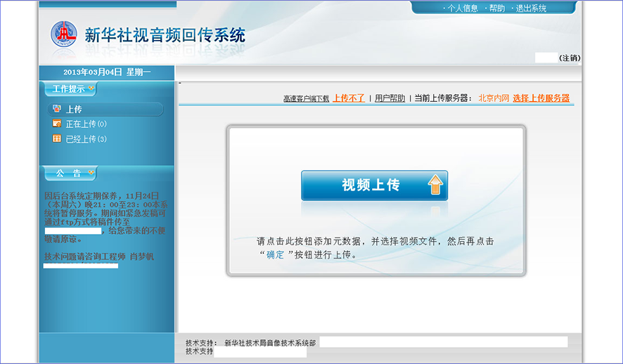This screenshot has width=623, height=364.
Task: Open 个人信息 in top menu
Action: [x=463, y=8]
